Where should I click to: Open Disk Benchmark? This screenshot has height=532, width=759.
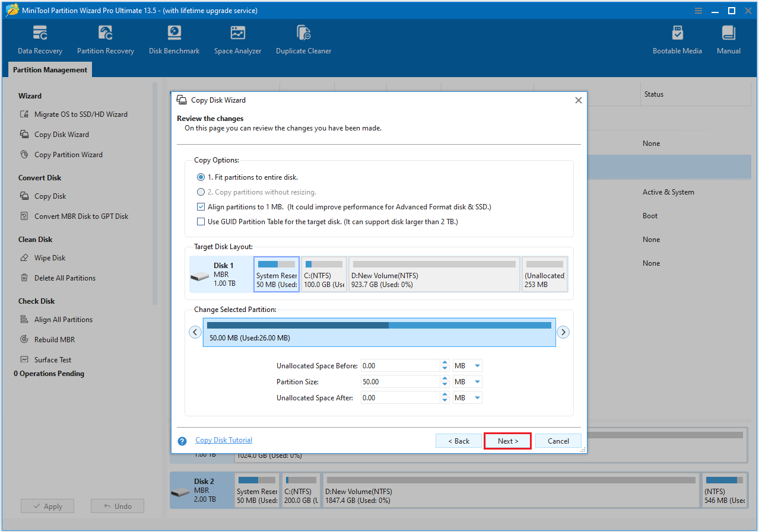[x=173, y=39]
